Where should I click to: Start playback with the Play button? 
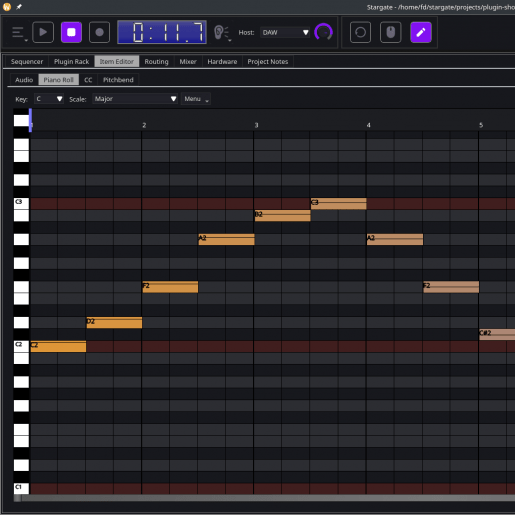point(43,32)
